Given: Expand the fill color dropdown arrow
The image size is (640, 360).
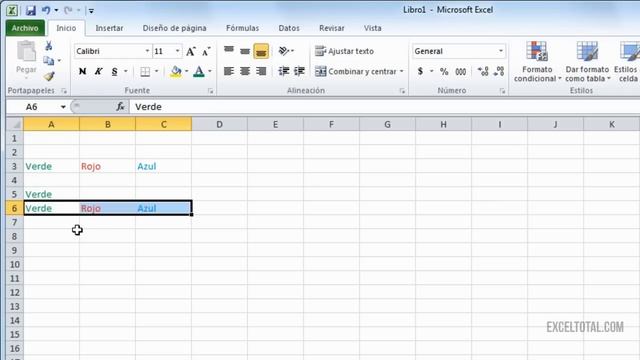Looking at the screenshot, I should (x=187, y=71).
